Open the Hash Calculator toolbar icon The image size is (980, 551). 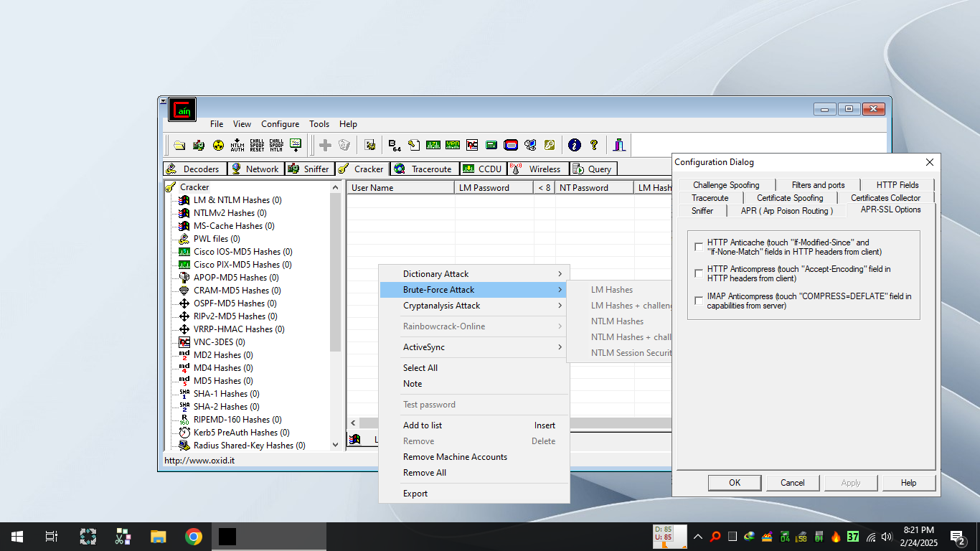[491, 145]
